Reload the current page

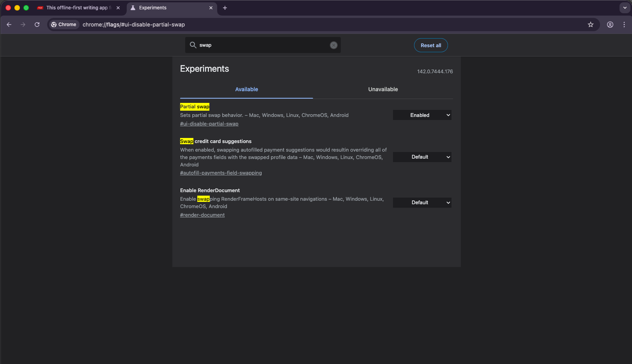[x=37, y=25]
